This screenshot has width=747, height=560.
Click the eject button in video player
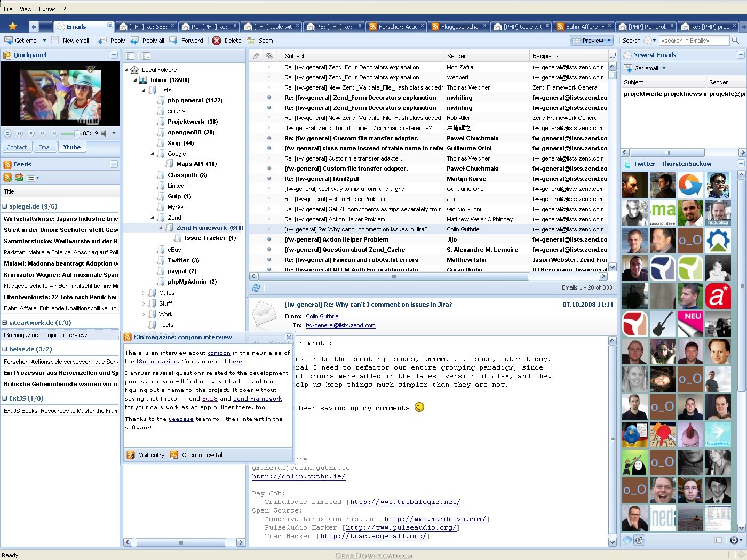[x=7, y=133]
